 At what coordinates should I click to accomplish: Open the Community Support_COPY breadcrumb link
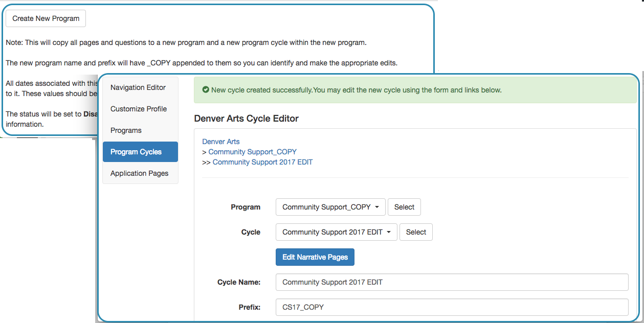coord(252,152)
